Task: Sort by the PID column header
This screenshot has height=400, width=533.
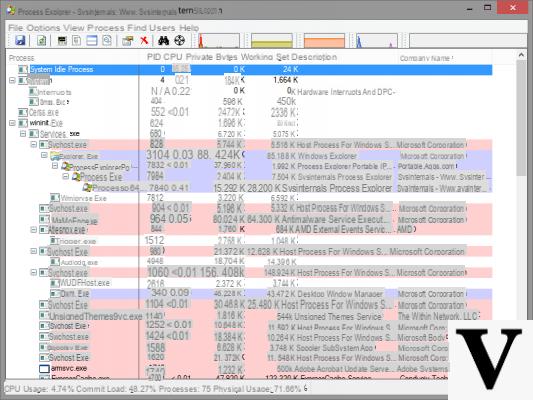Action: pyautogui.click(x=153, y=57)
